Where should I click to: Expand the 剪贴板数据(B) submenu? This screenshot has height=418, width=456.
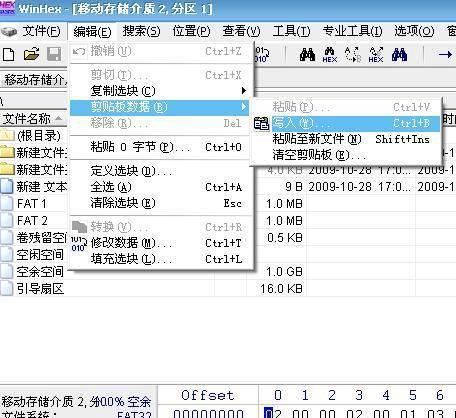(160, 107)
